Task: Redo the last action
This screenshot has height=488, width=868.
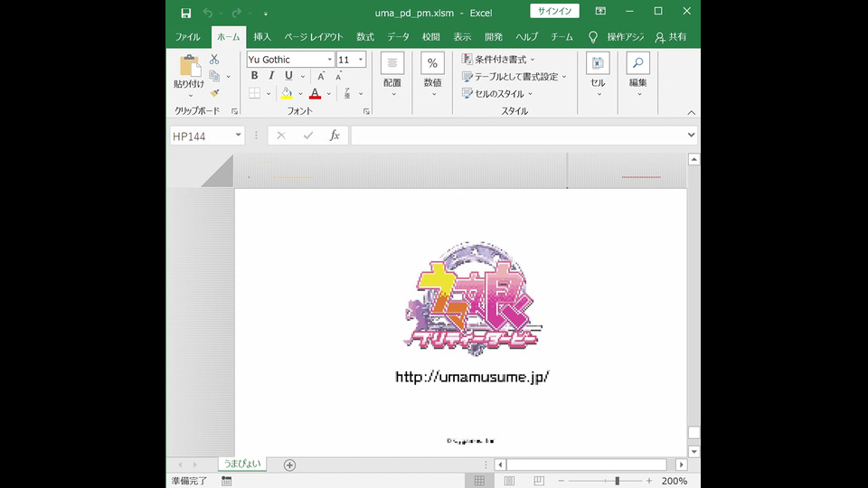Action: pos(236,13)
